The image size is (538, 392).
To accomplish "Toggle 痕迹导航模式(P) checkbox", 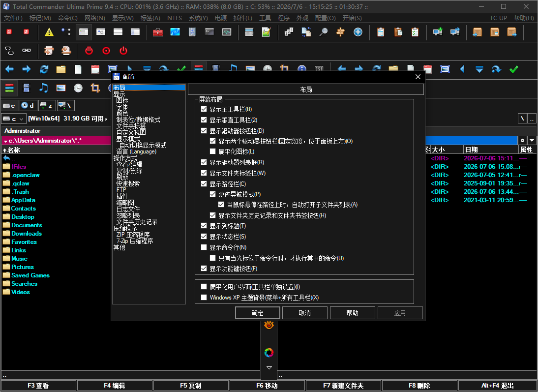I will pos(213,194).
